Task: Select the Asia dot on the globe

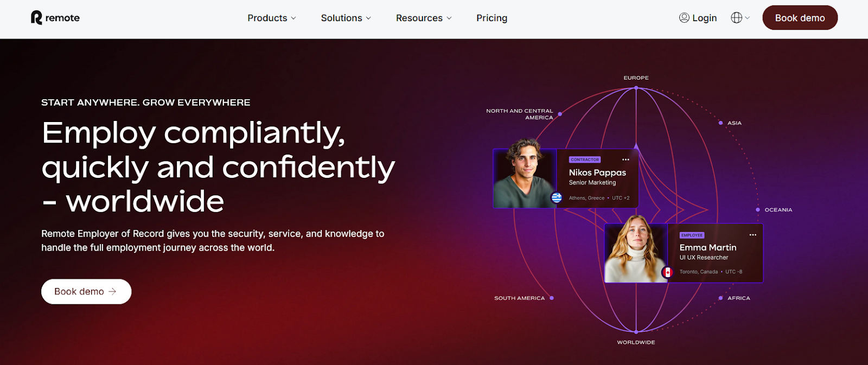Action: click(720, 123)
